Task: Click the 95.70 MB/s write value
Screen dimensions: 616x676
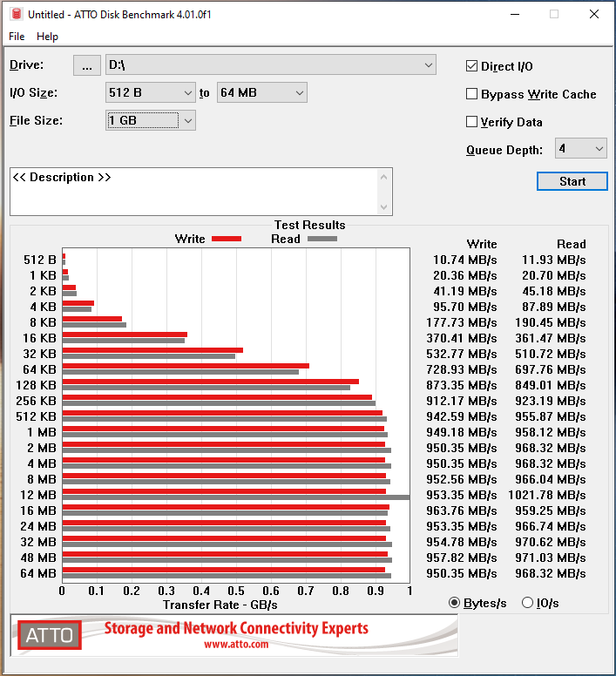Action: point(464,307)
